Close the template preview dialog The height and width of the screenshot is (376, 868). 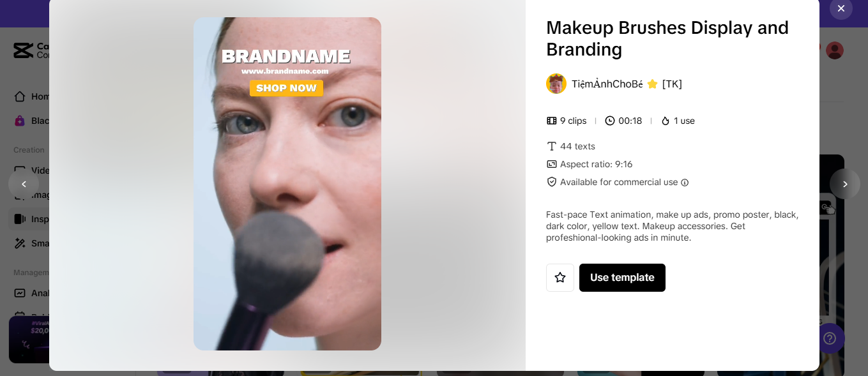(841, 8)
